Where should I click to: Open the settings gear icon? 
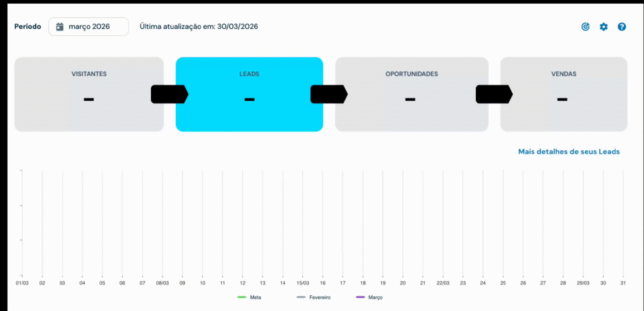coord(604,26)
